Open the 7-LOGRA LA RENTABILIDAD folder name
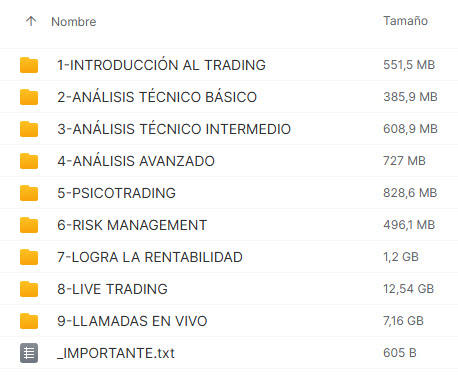This screenshot has width=458, height=384. (x=150, y=257)
